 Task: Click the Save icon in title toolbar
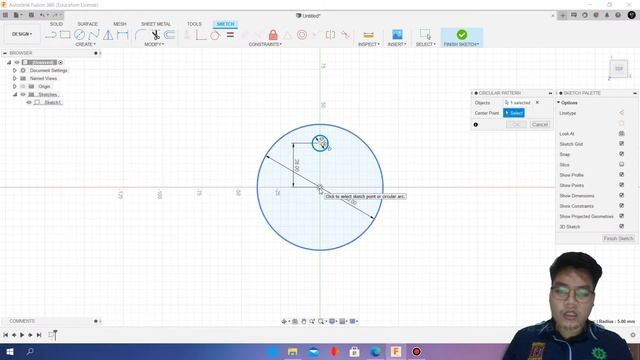pyautogui.click(x=31, y=15)
